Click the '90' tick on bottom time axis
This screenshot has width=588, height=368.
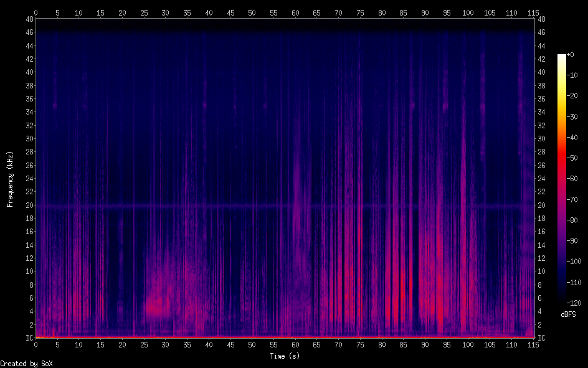tap(425, 344)
